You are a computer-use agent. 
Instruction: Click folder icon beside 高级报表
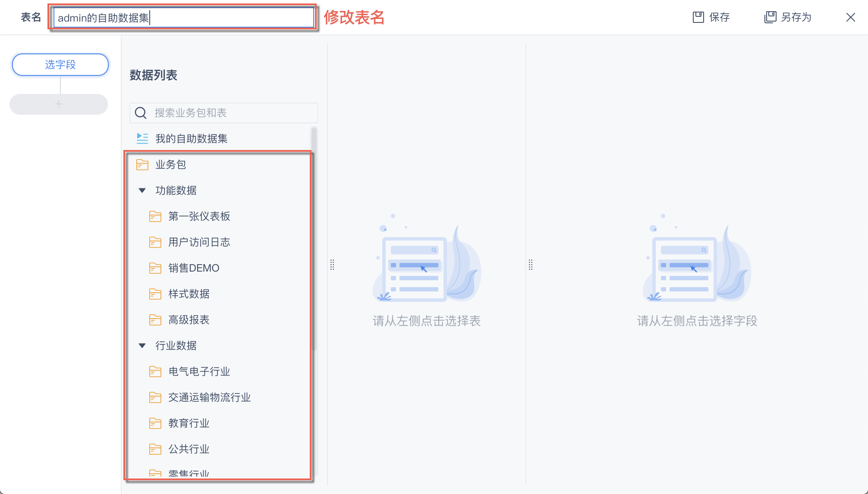[x=155, y=320]
